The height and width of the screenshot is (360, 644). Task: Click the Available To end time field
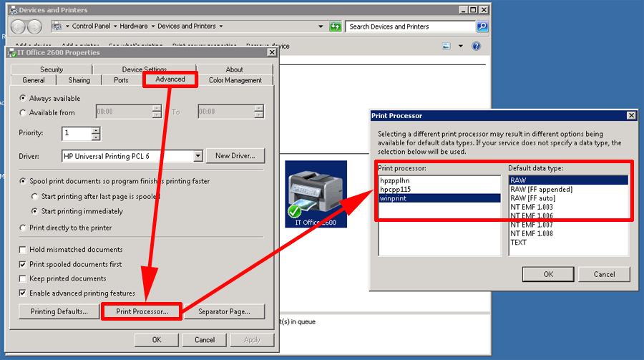(x=226, y=112)
